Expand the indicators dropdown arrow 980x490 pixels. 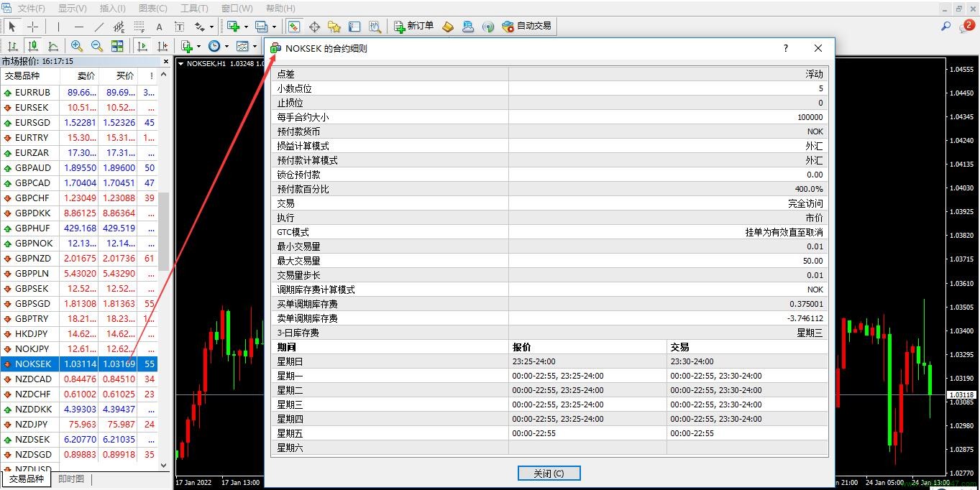point(199,46)
